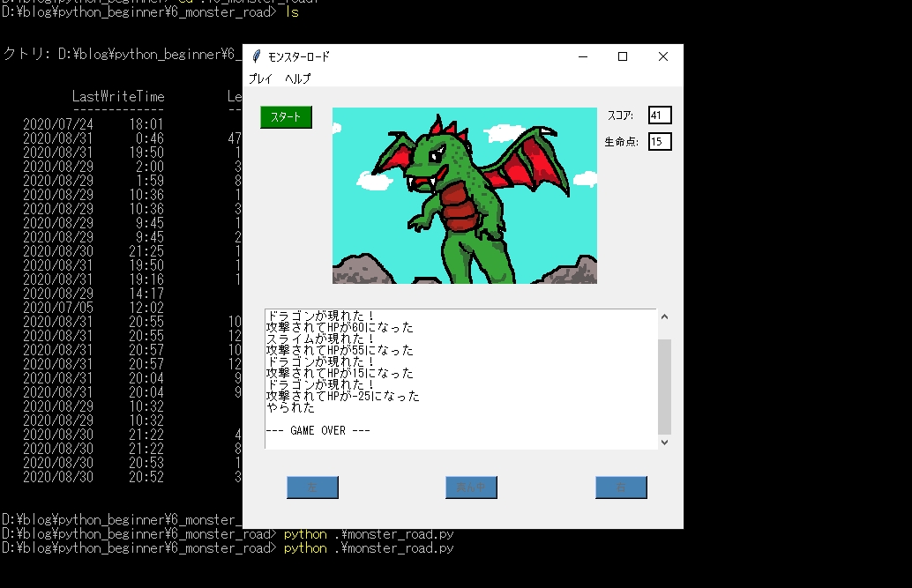The height and width of the screenshot is (588, 912).
Task: Click terminal row '2020/08/29 14:17'
Action: (x=93, y=294)
